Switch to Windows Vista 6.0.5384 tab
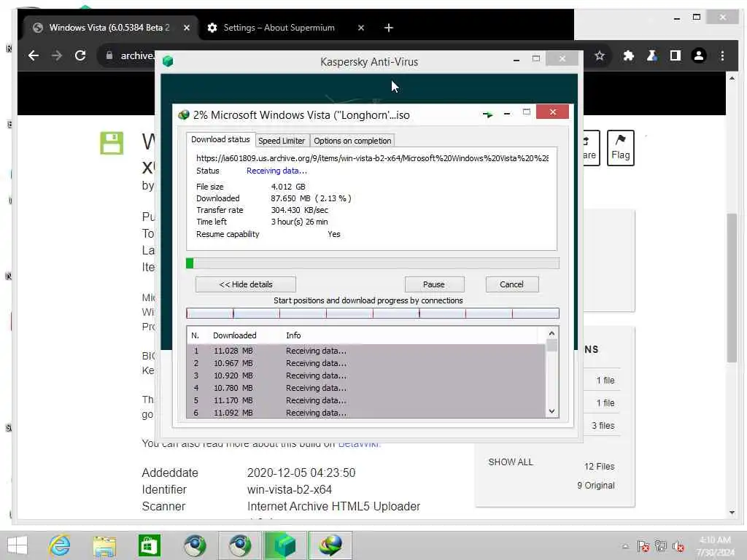Screen dimensions: 747x560 (x=109, y=28)
